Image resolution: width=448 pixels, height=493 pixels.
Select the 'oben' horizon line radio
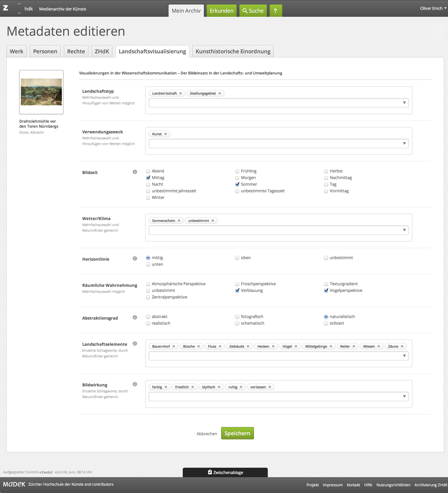(237, 258)
